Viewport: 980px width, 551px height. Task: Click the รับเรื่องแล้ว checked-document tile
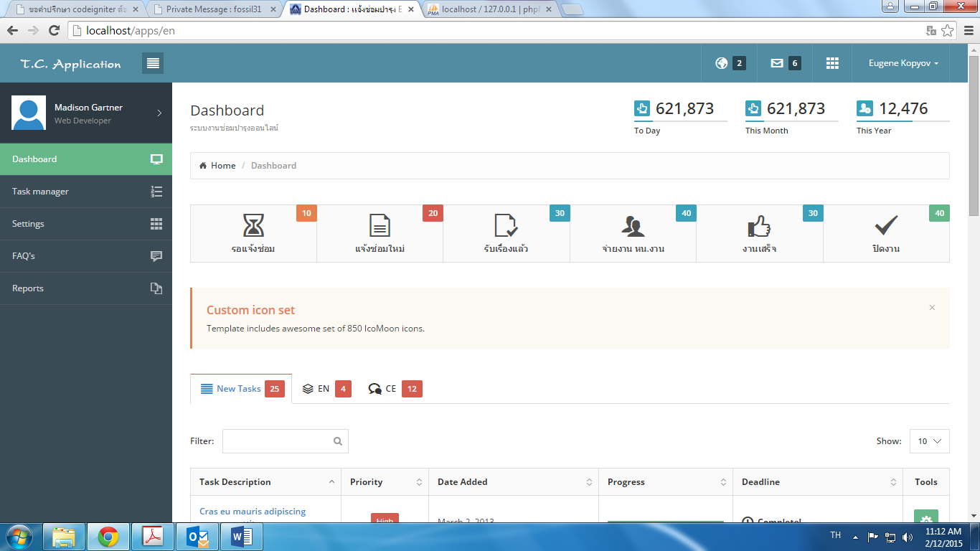click(507, 234)
